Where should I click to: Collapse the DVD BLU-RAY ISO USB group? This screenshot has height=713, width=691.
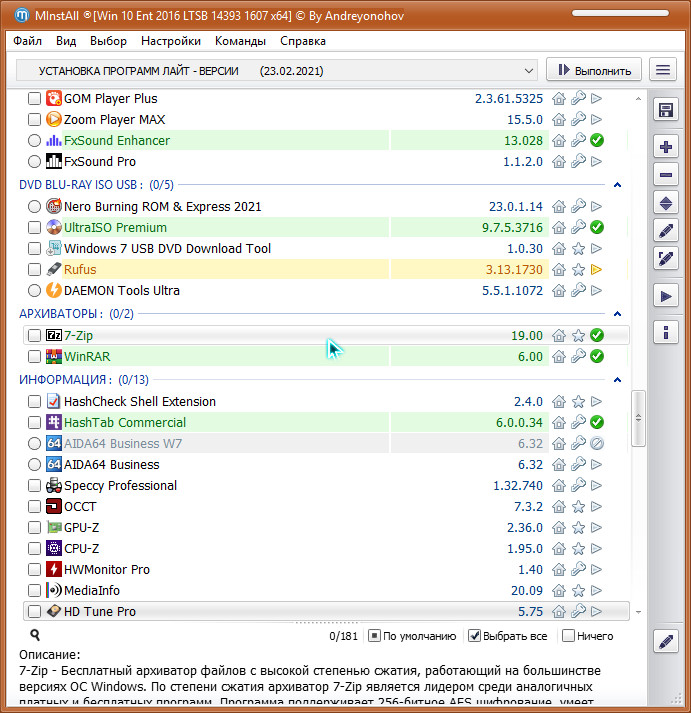coord(617,185)
